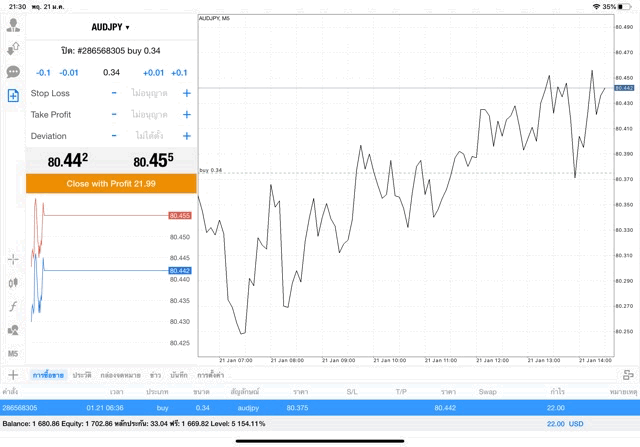Sort by the T/P column header
This screenshot has width=640, height=447.
(401, 392)
